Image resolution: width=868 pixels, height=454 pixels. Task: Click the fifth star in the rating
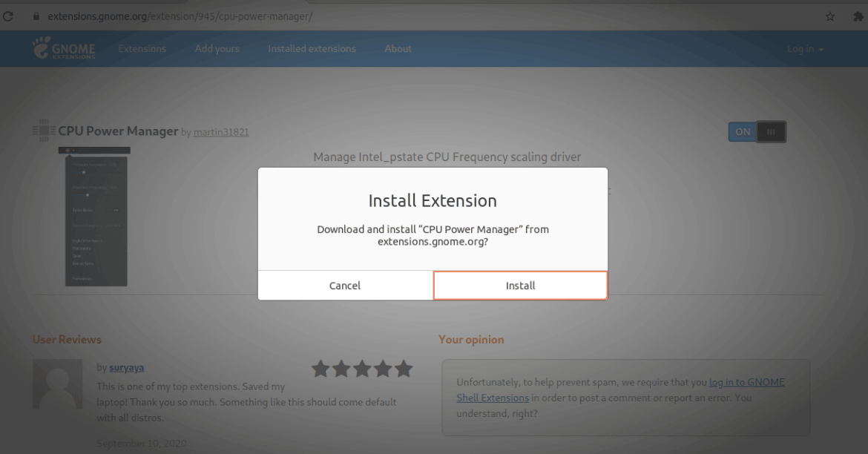403,368
